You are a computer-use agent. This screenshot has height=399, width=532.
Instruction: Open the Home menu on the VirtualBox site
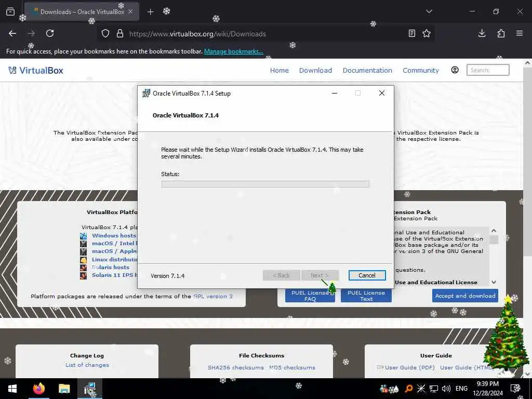pyautogui.click(x=279, y=70)
